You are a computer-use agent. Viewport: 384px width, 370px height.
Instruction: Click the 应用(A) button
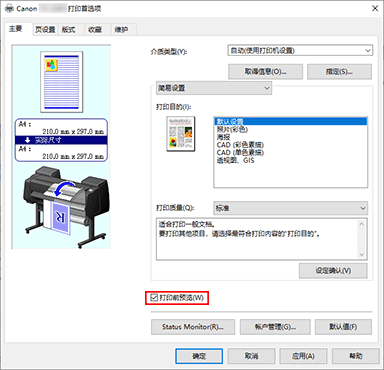coord(303,356)
